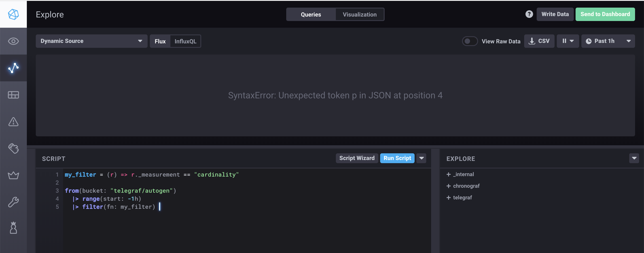Switch query language to Flux
This screenshot has width=644, height=253.
click(x=160, y=41)
